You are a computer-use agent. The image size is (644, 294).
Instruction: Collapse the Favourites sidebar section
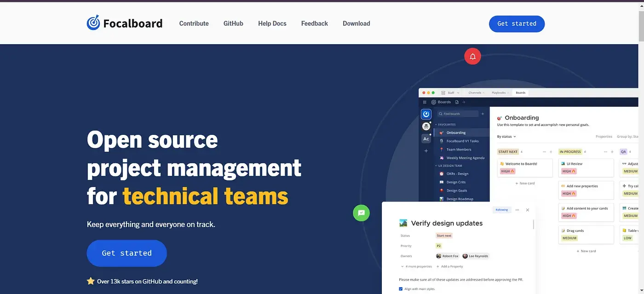click(x=445, y=124)
